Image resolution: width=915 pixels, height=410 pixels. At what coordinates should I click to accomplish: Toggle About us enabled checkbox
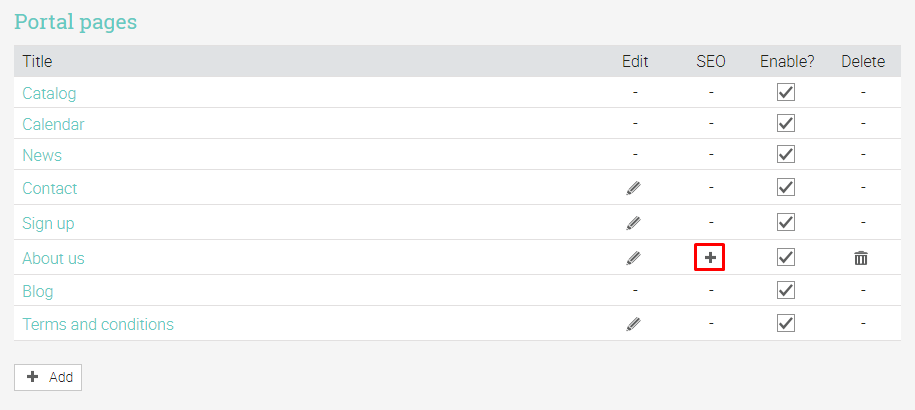[786, 257]
